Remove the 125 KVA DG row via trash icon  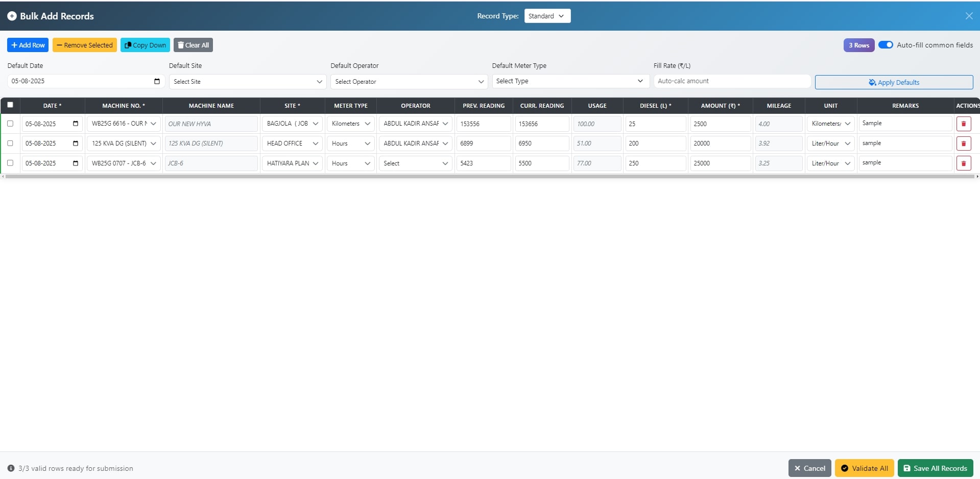pos(963,143)
